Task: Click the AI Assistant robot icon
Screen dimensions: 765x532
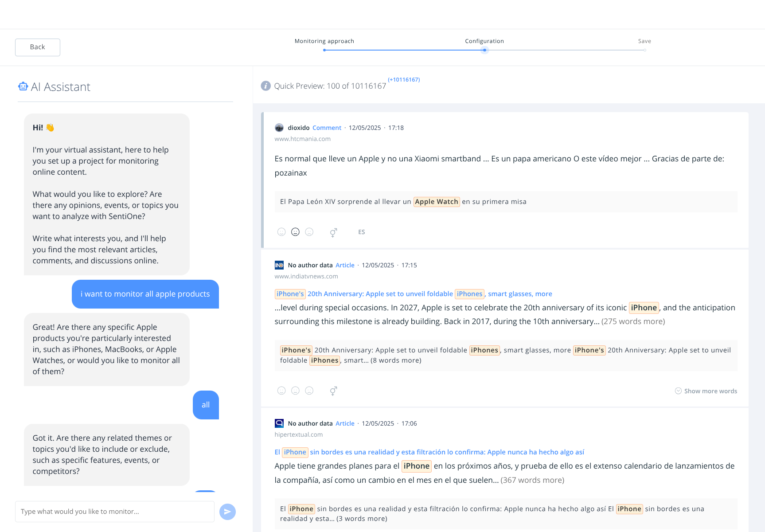Action: (23, 86)
